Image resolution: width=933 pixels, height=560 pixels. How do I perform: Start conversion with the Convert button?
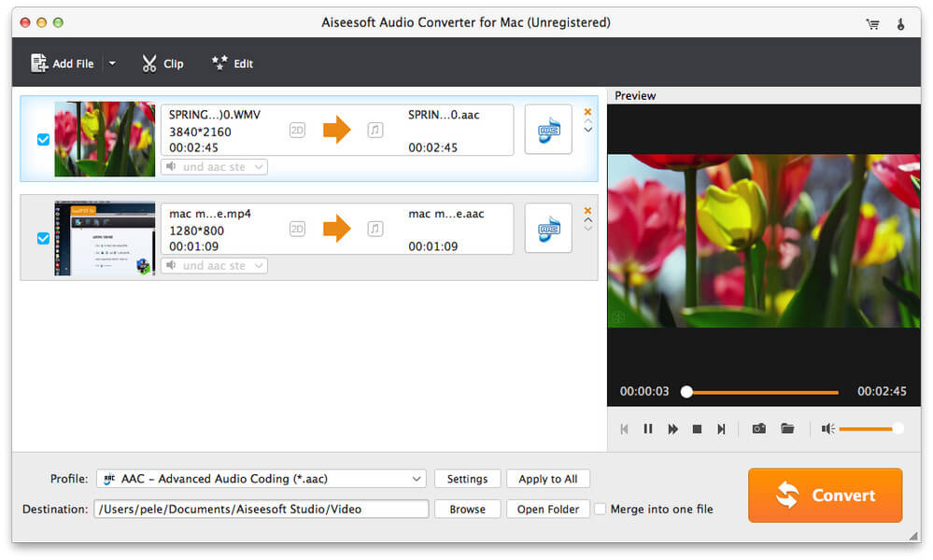pos(826,496)
